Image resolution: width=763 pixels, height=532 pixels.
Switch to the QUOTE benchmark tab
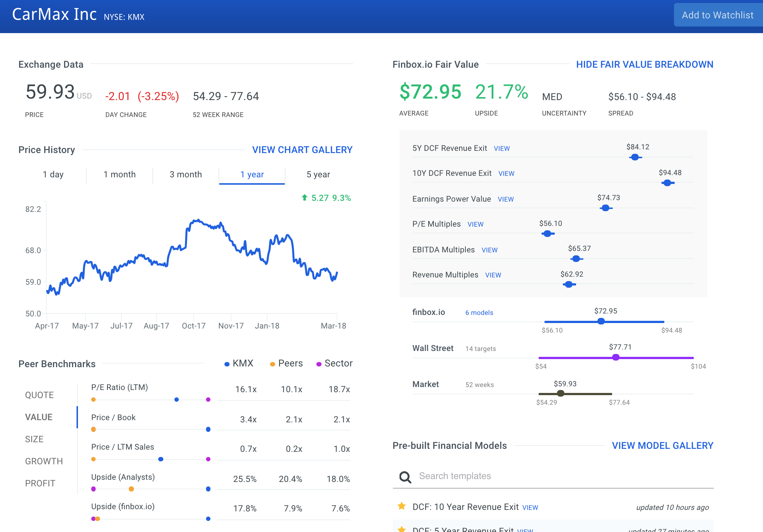tap(39, 395)
